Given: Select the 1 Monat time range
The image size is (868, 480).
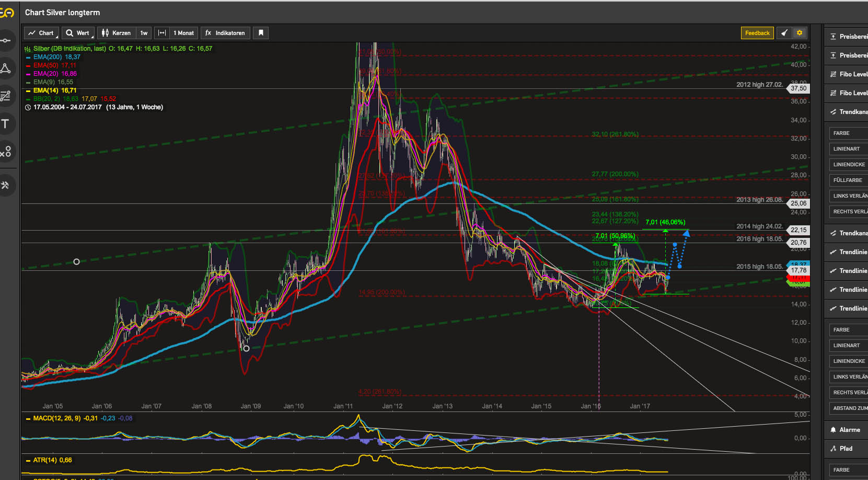Looking at the screenshot, I should pos(183,33).
